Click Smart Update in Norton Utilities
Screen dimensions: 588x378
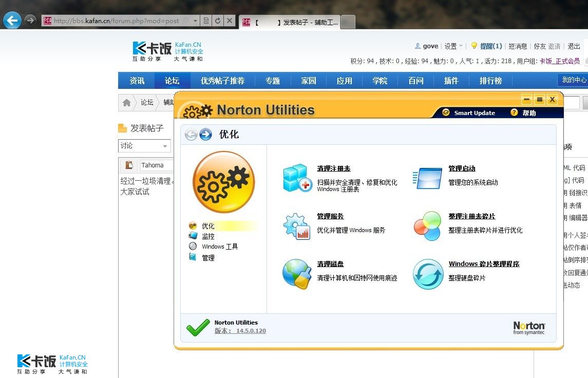pyautogui.click(x=475, y=113)
